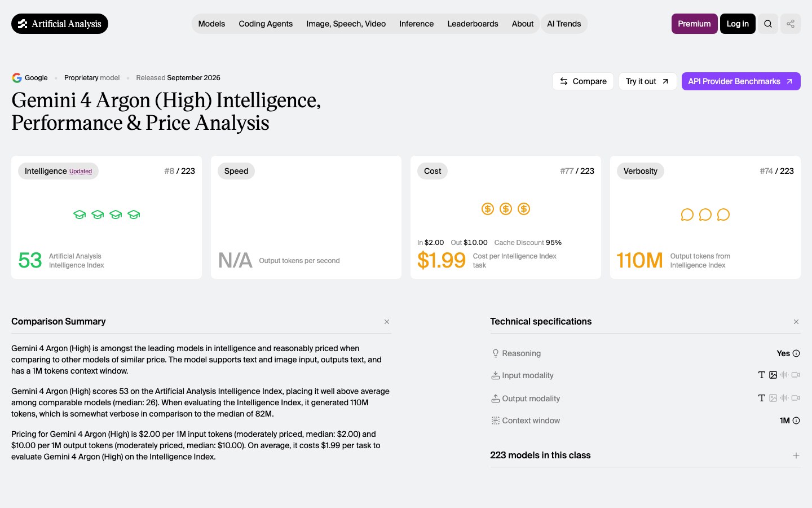Open the Models menu
This screenshot has width=812, height=508.
pos(211,24)
